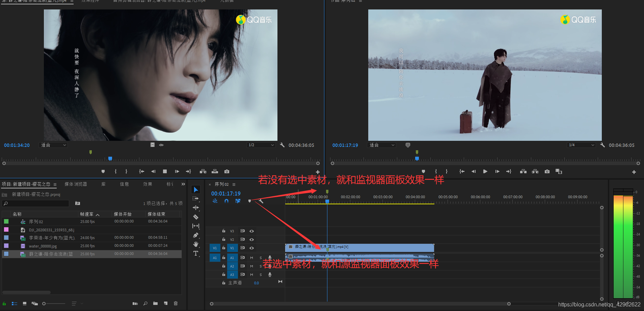Solo track A1

click(261, 258)
